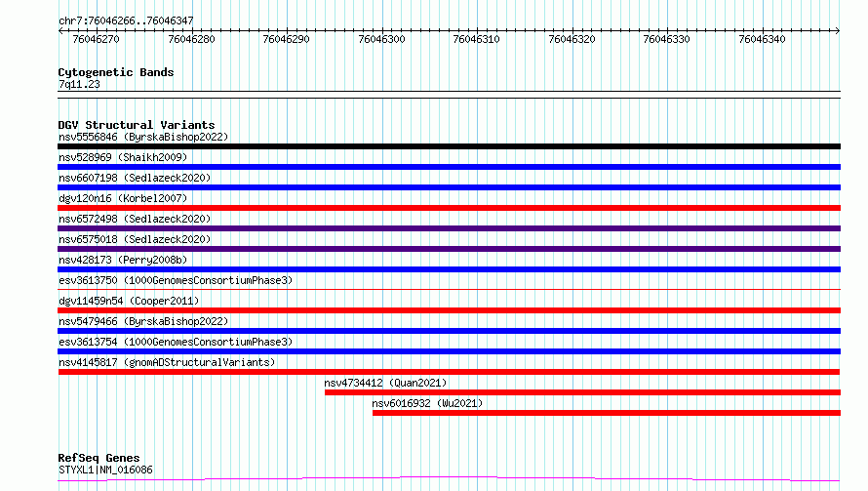Screen dimensions: 868x491
Task: Click variant label dgv120n16 (Korbel2007)
Action: [123, 198]
